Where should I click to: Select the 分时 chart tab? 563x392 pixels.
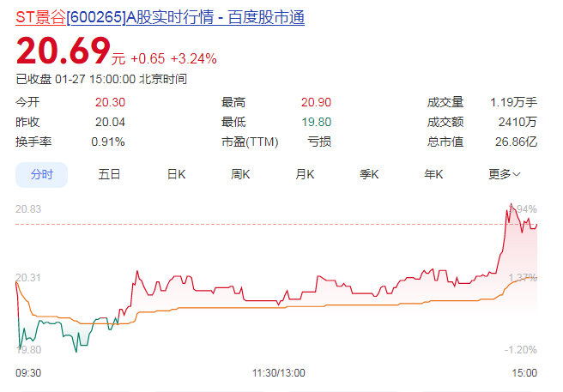click(x=42, y=174)
